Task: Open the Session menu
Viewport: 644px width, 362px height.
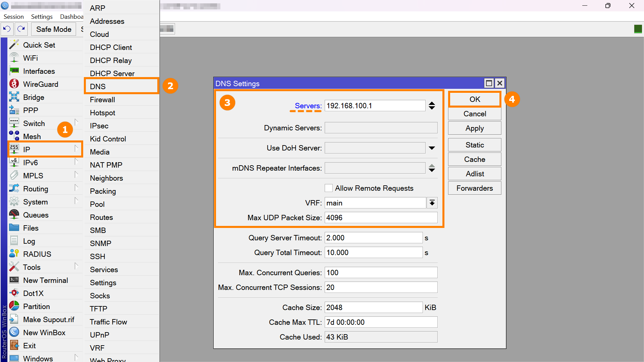Action: 13,17
